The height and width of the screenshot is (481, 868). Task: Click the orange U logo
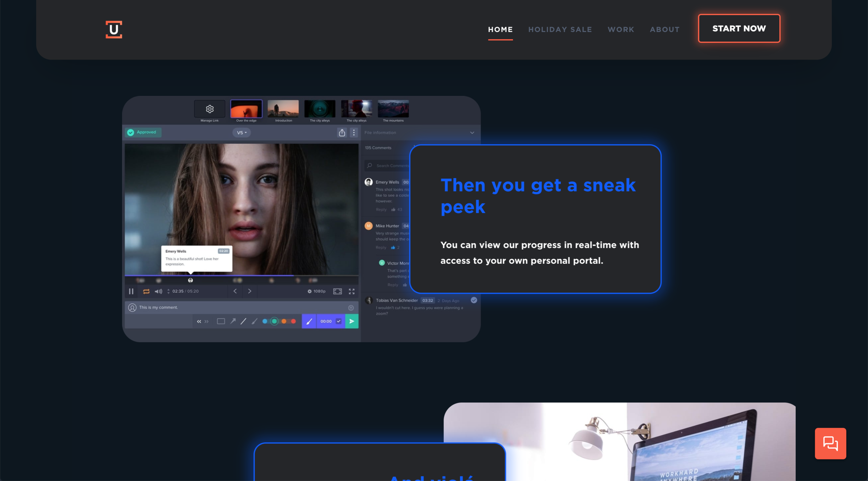click(114, 30)
